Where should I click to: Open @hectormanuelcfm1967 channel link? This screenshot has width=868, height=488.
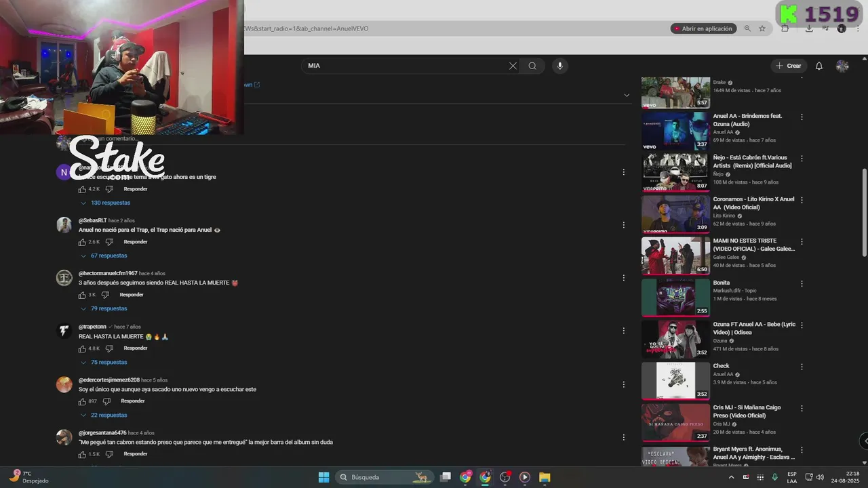coord(108,273)
